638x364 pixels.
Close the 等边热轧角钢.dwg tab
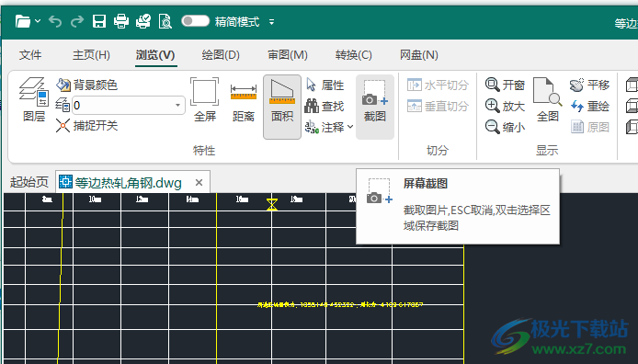tap(199, 183)
